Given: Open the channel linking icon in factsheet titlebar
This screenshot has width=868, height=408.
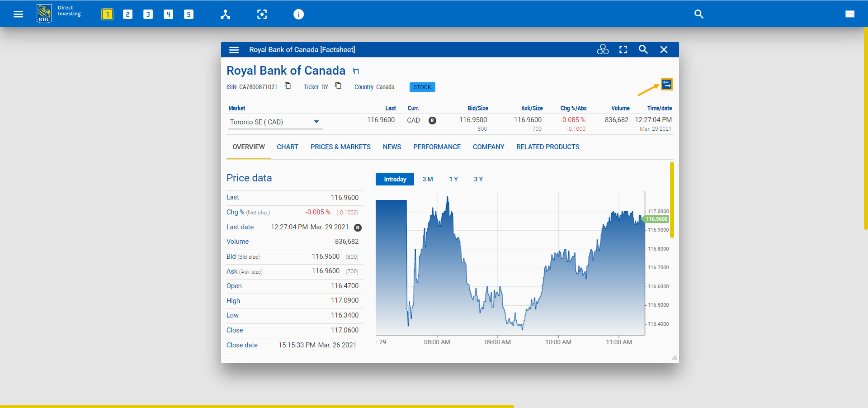Looking at the screenshot, I should (x=603, y=50).
